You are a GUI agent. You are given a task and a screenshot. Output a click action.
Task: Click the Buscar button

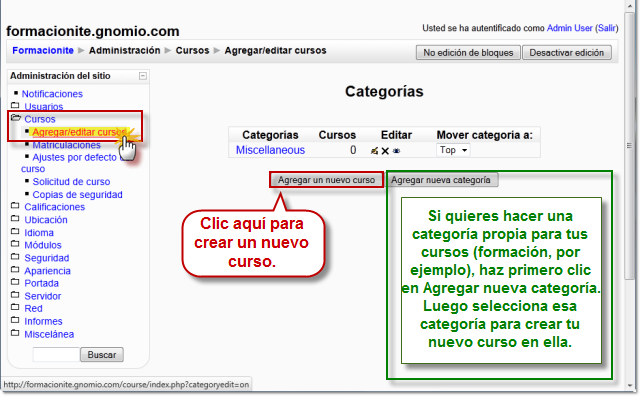[102, 354]
